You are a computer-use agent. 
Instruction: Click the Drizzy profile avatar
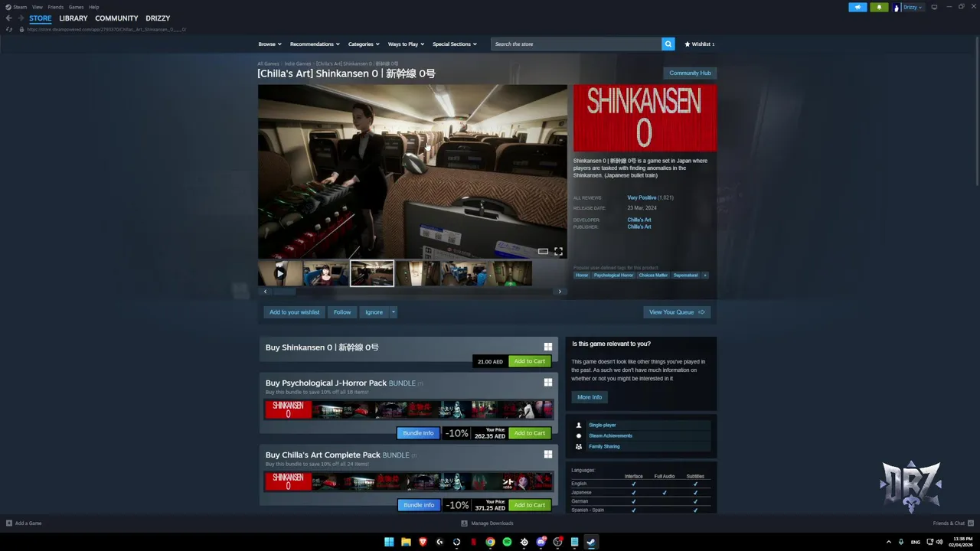896,7
